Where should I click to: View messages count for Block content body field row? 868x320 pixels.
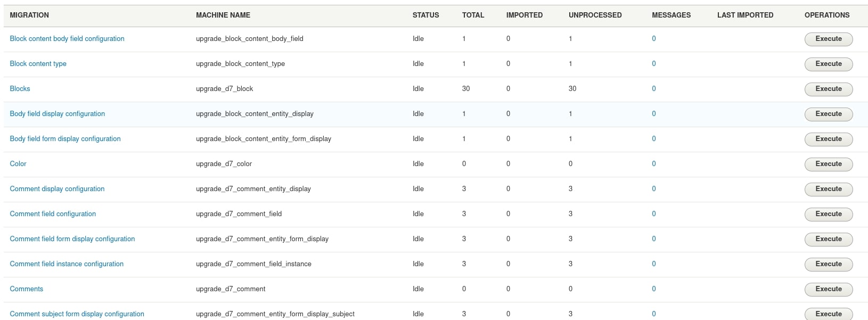tap(654, 39)
